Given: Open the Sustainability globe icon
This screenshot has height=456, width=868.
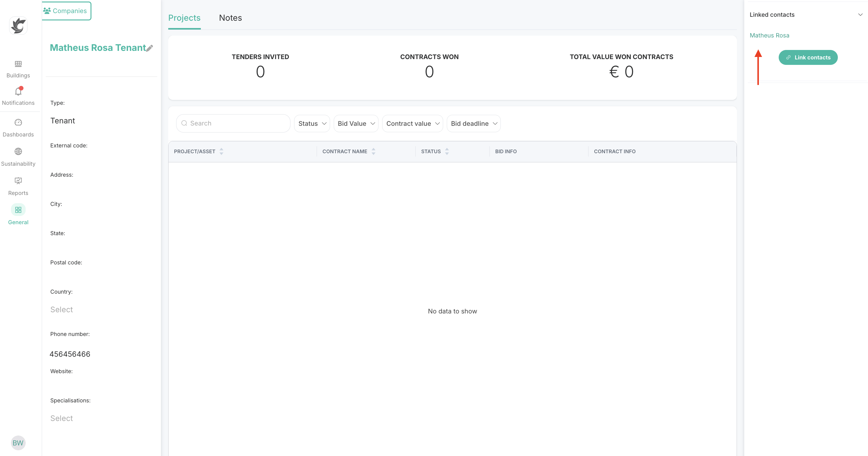Looking at the screenshot, I should [x=18, y=152].
